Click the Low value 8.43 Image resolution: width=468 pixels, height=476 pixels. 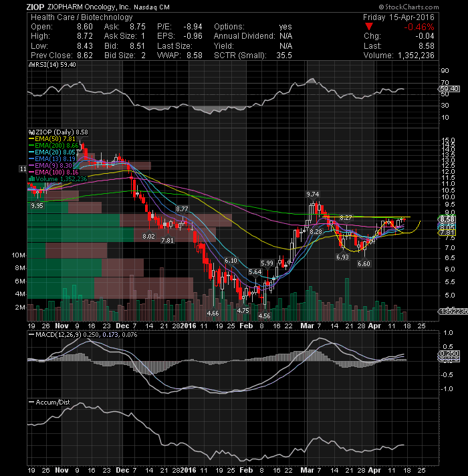(x=85, y=46)
